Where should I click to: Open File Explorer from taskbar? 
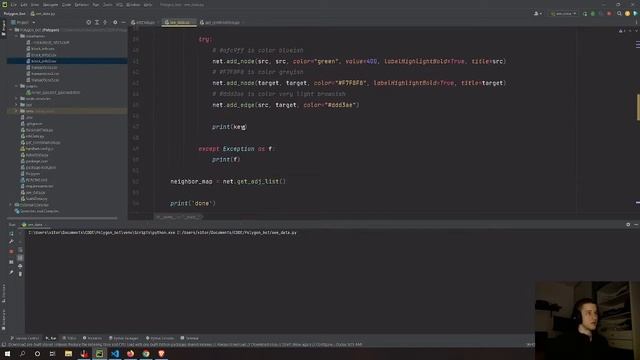pos(69,353)
